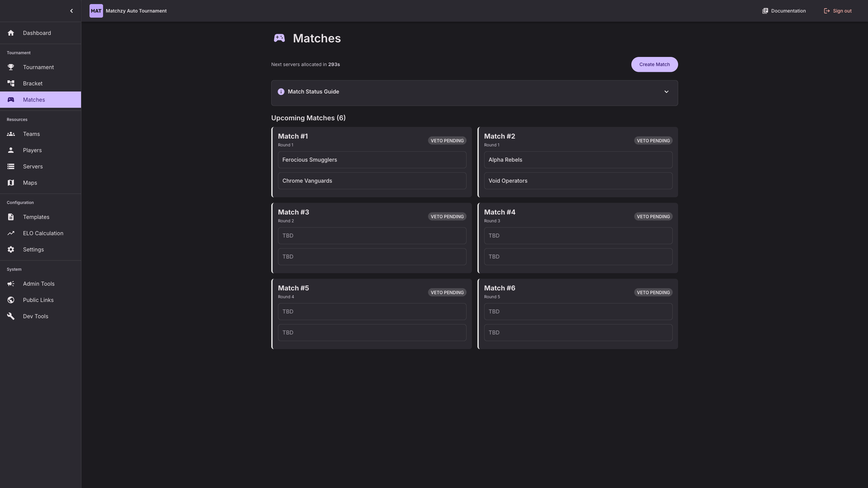This screenshot has width=868, height=488.
Task: Collapse the sidebar with the chevron arrow
Action: coord(72,11)
